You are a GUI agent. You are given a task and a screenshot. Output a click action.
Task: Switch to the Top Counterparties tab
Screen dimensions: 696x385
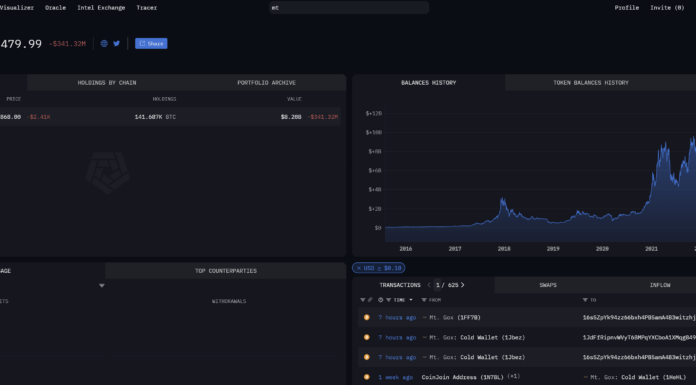point(226,271)
